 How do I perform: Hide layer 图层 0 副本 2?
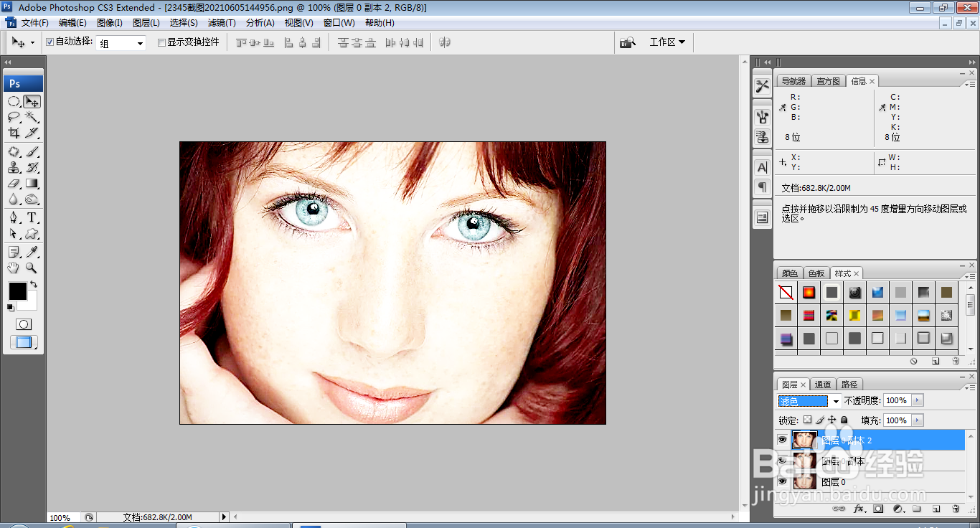782,440
